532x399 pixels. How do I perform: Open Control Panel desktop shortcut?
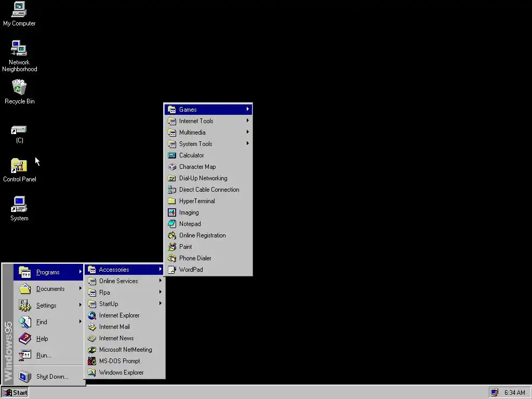click(x=19, y=166)
